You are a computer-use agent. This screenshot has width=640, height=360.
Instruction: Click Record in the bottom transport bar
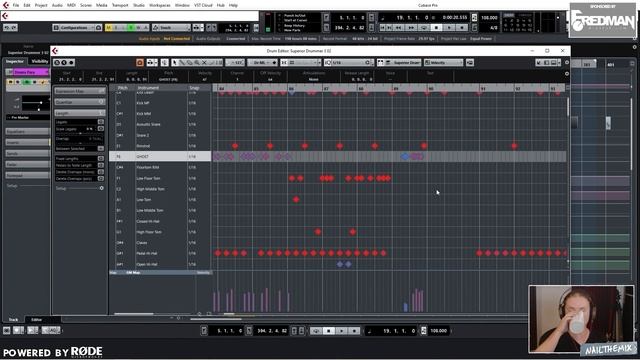pos(354,331)
